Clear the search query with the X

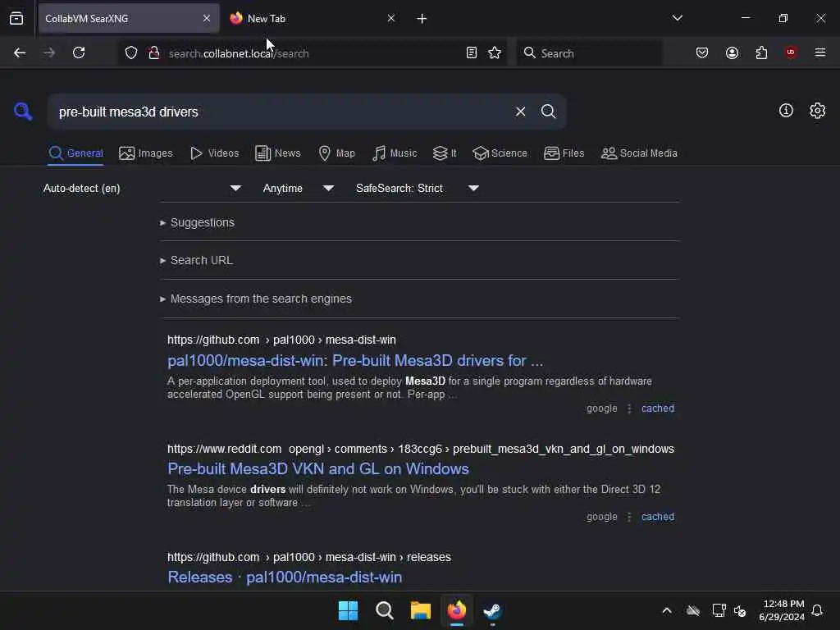pos(521,112)
